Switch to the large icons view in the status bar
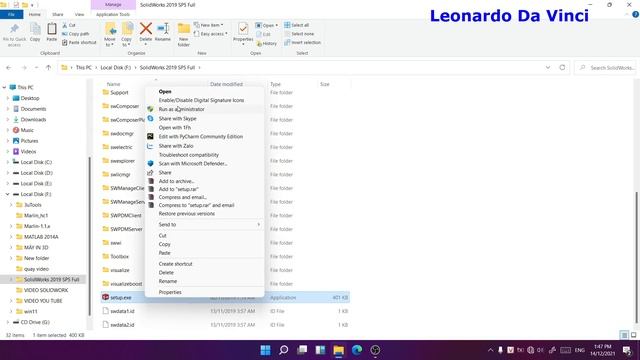 coord(633,335)
